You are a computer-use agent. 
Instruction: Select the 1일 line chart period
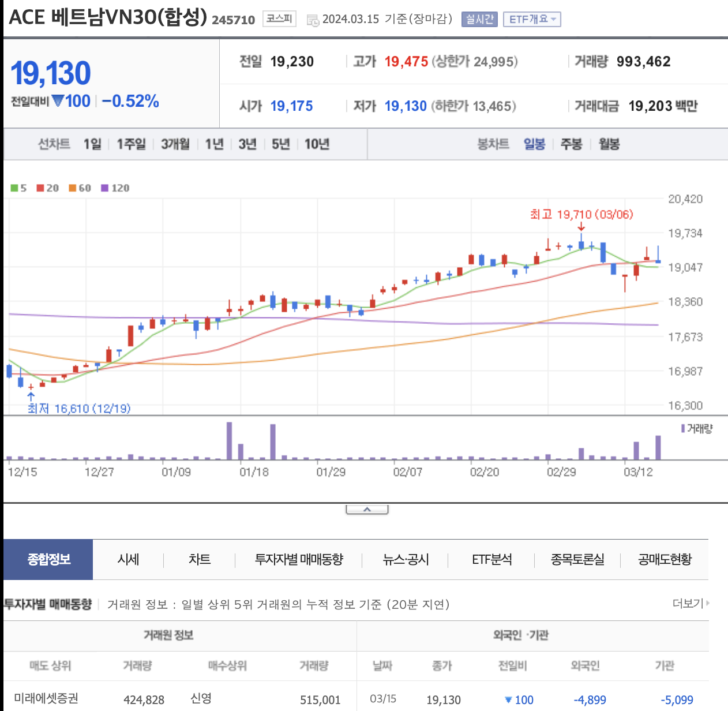tap(92, 144)
